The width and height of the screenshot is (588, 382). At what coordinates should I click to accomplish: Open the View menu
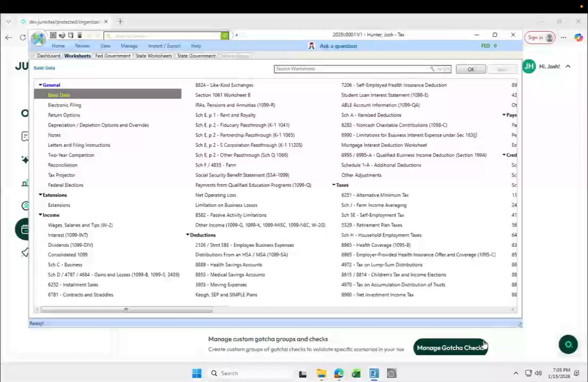105,46
